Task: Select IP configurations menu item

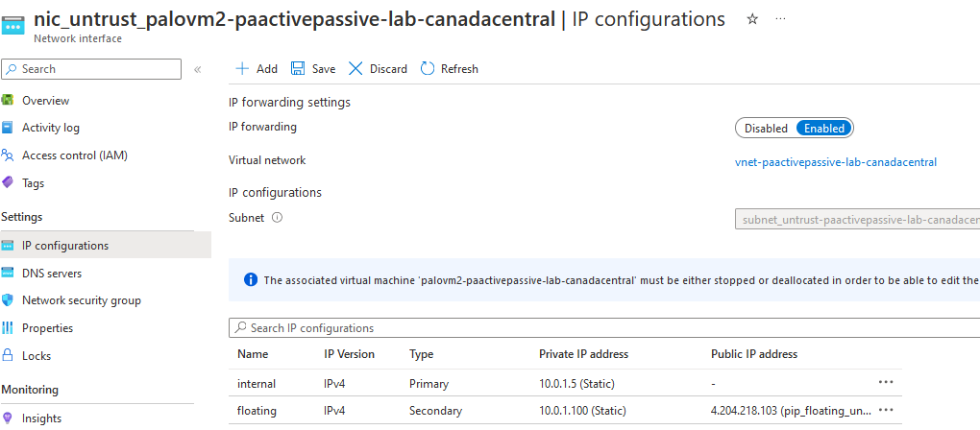Action: 65,246
